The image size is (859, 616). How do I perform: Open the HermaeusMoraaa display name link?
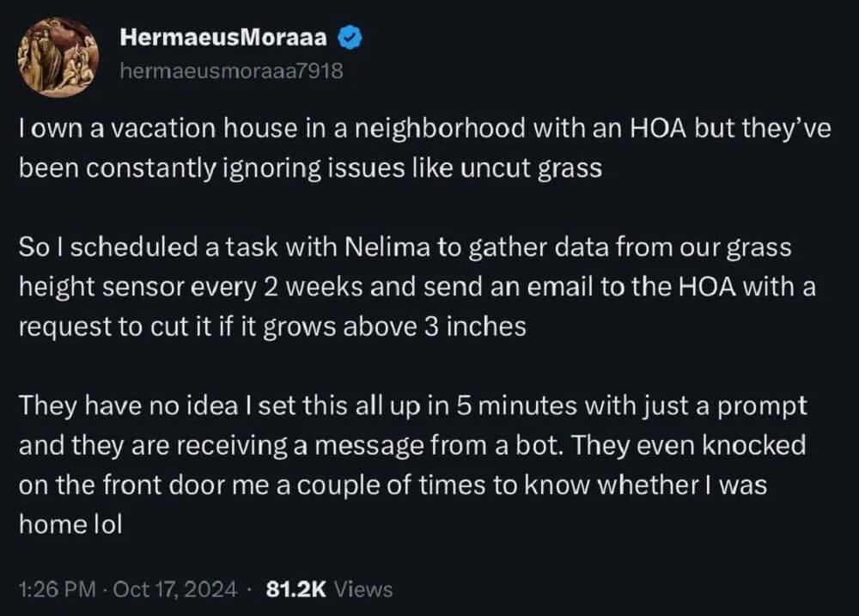(223, 37)
